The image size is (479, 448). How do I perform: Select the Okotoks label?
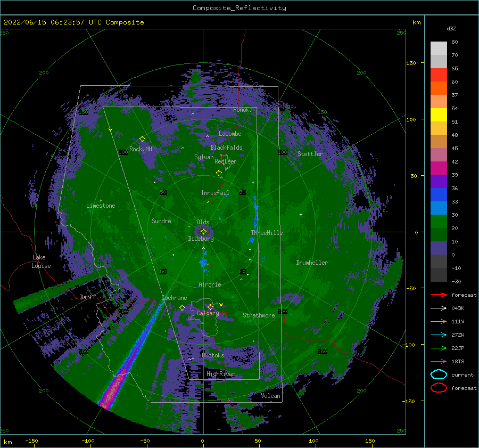tap(213, 355)
